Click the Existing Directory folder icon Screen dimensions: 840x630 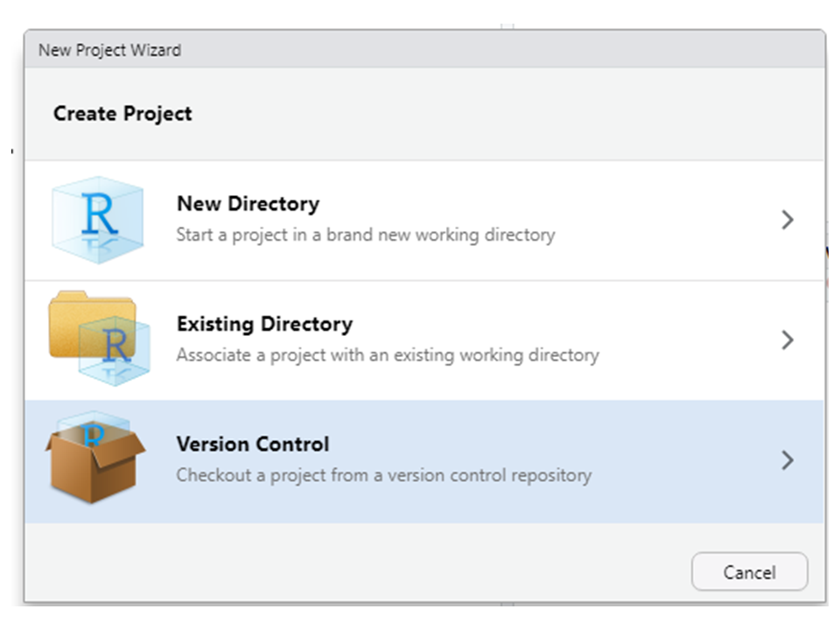[99, 339]
